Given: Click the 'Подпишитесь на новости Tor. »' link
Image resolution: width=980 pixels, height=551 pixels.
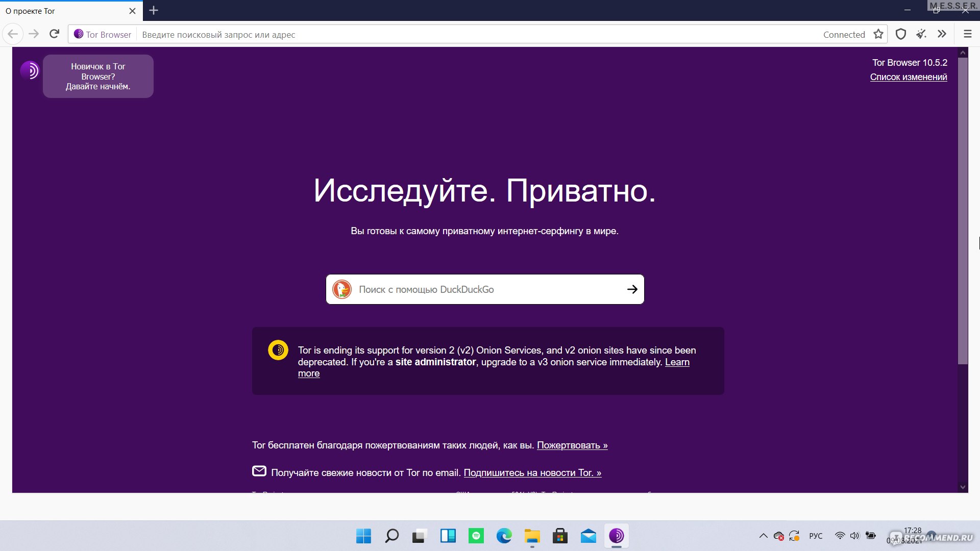Looking at the screenshot, I should coord(532,473).
